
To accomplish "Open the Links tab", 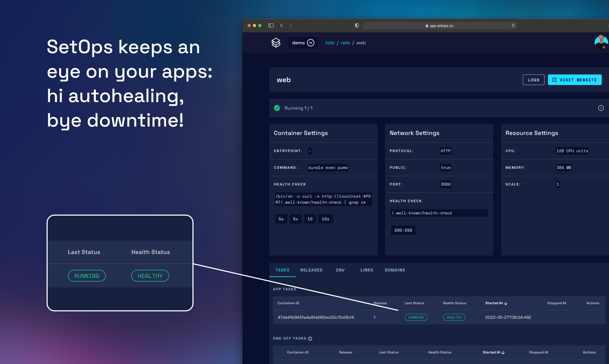I will pyautogui.click(x=367, y=270).
